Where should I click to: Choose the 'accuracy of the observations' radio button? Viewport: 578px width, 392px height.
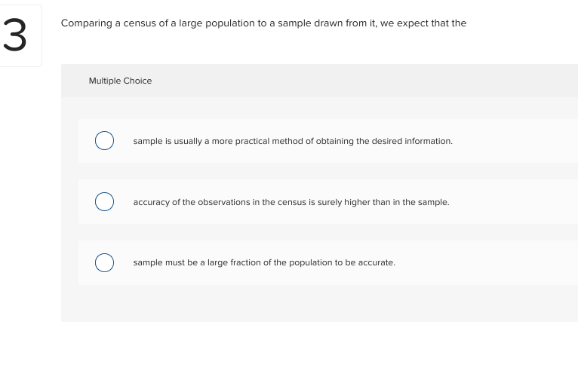(x=104, y=202)
